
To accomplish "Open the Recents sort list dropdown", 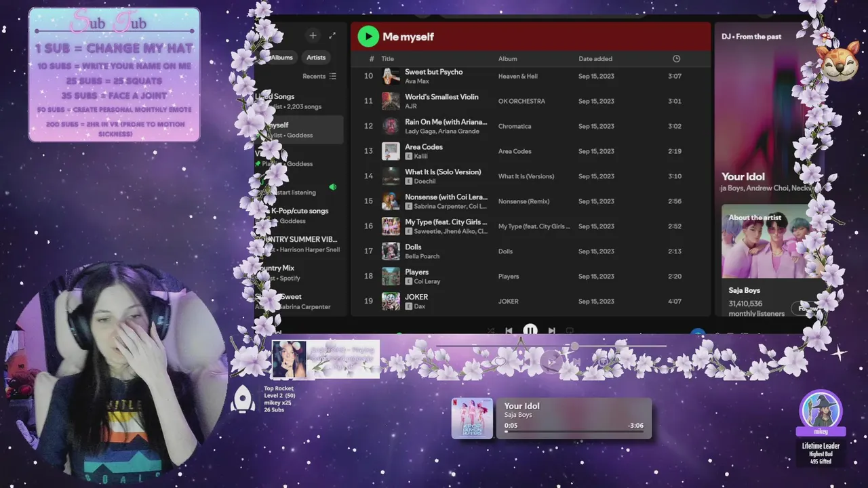I will coord(319,77).
